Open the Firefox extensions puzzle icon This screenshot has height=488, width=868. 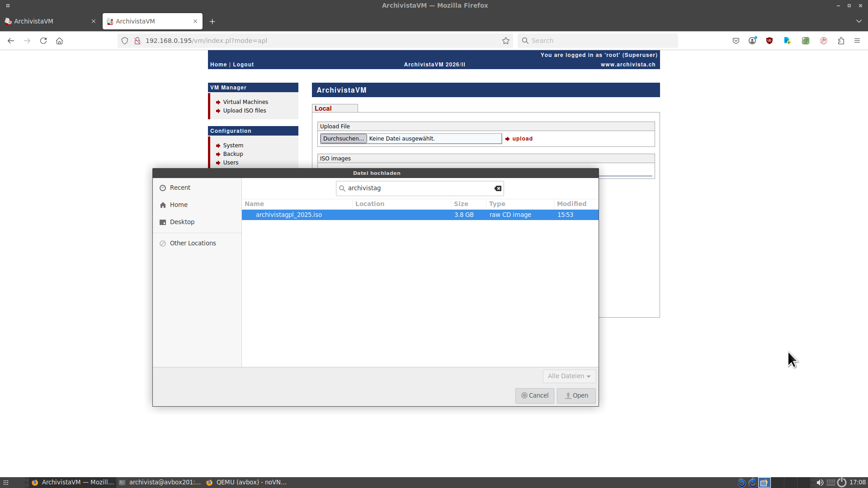coord(841,41)
